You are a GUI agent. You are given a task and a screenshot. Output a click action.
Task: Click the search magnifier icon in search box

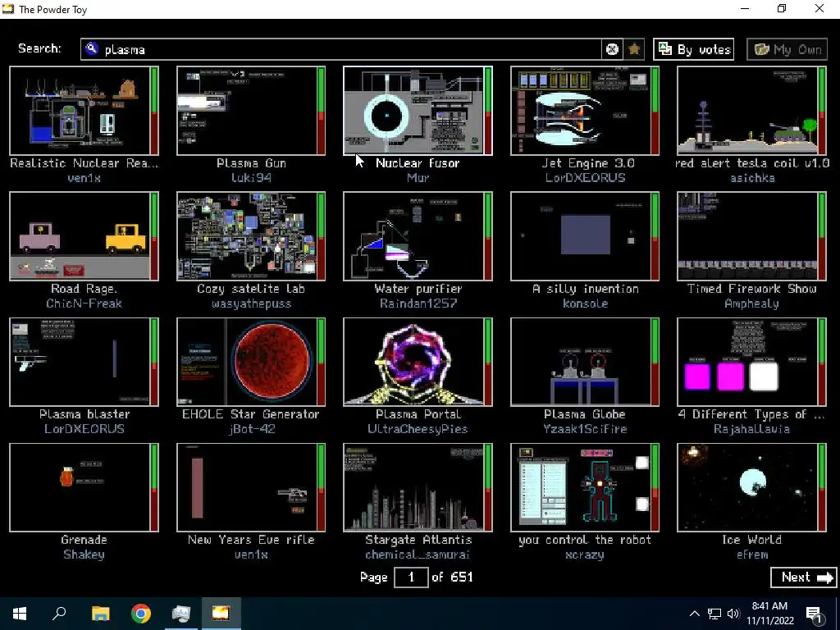click(92, 48)
